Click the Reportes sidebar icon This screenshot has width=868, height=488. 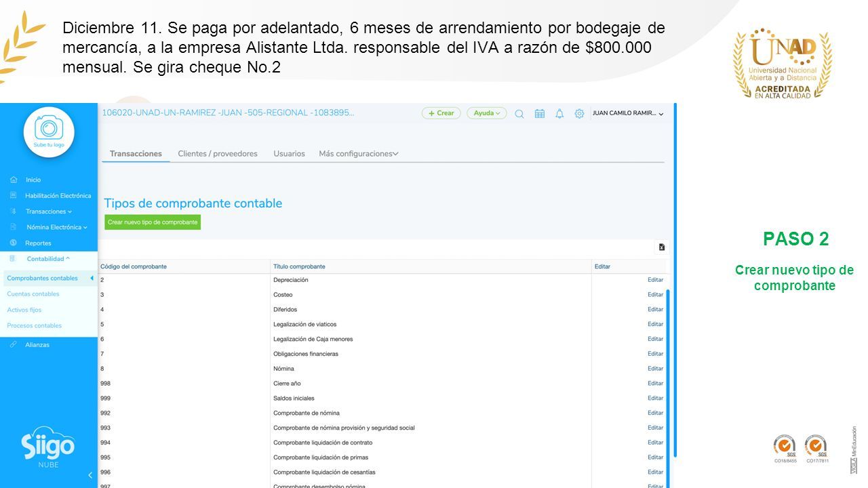pos(14,243)
